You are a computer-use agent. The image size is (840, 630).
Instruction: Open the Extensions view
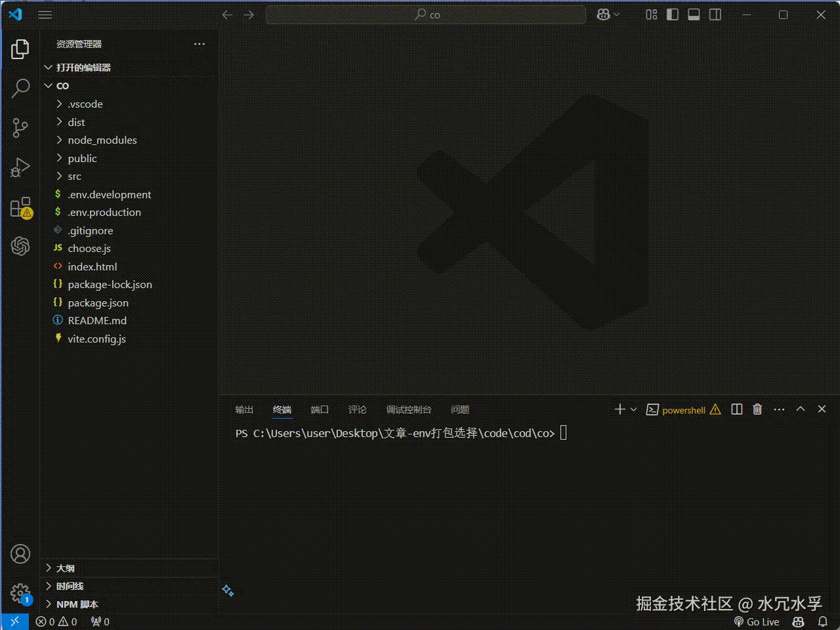pos(20,207)
